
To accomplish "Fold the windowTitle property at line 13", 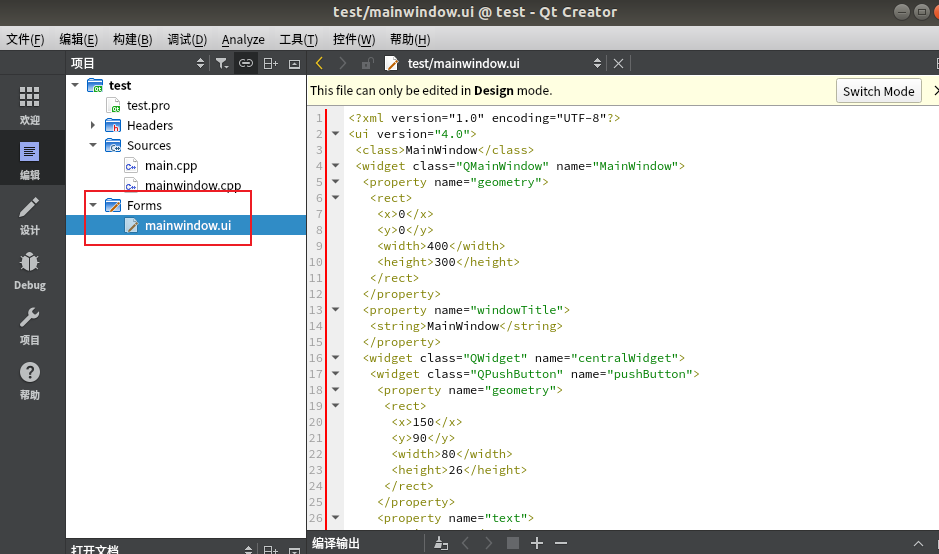I will click(x=335, y=310).
